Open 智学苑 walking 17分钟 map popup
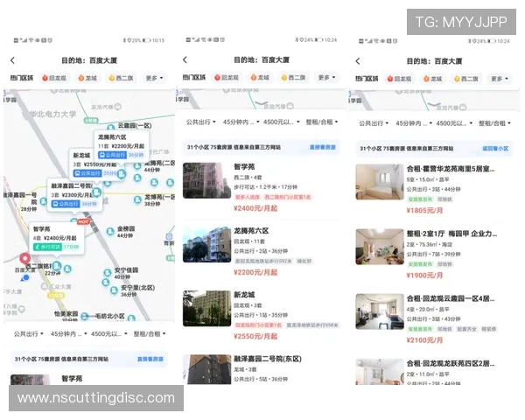Viewport: 525px width, 420px height. click(x=56, y=237)
